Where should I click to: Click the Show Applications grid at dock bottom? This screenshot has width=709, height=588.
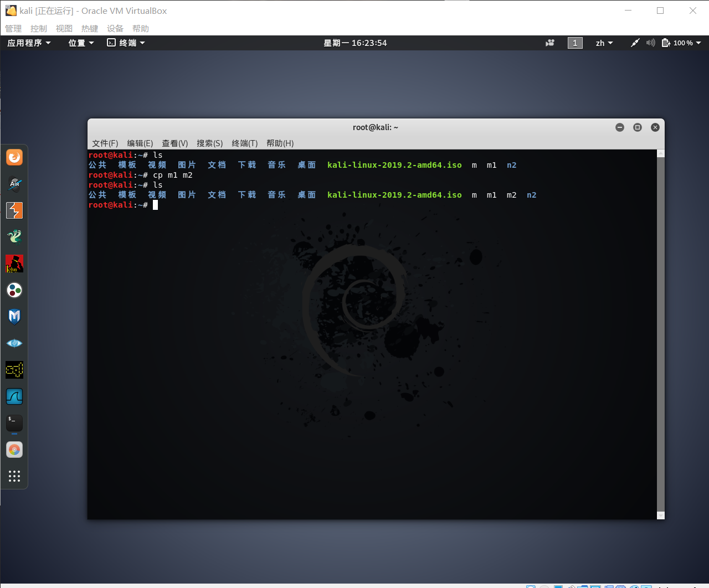click(x=14, y=476)
